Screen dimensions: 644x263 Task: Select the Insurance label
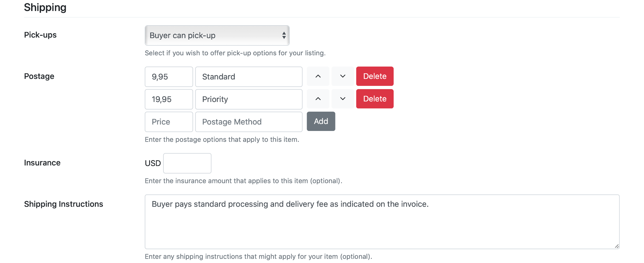point(42,163)
